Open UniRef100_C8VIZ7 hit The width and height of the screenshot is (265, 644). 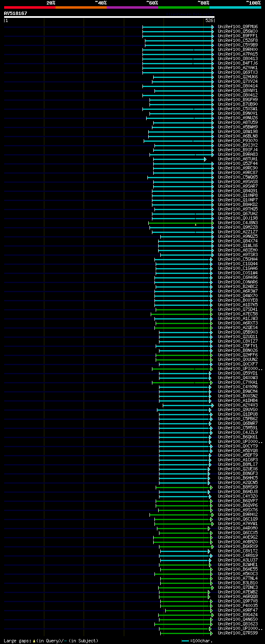pos(238,341)
